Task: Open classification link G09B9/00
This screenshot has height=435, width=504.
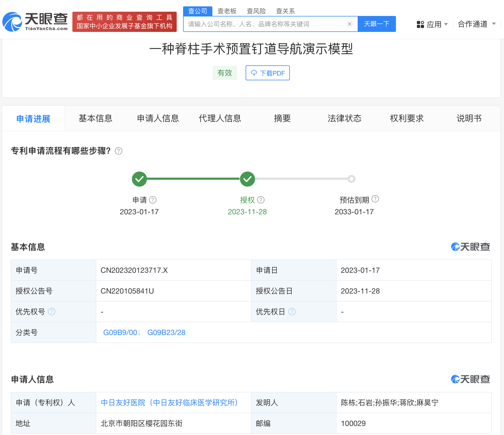Action: click(x=120, y=332)
